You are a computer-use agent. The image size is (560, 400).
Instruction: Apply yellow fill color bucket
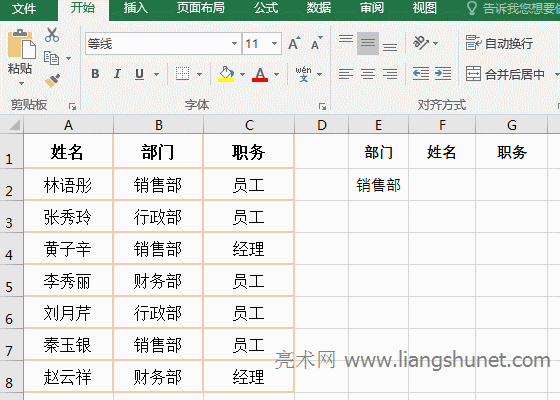(x=226, y=74)
